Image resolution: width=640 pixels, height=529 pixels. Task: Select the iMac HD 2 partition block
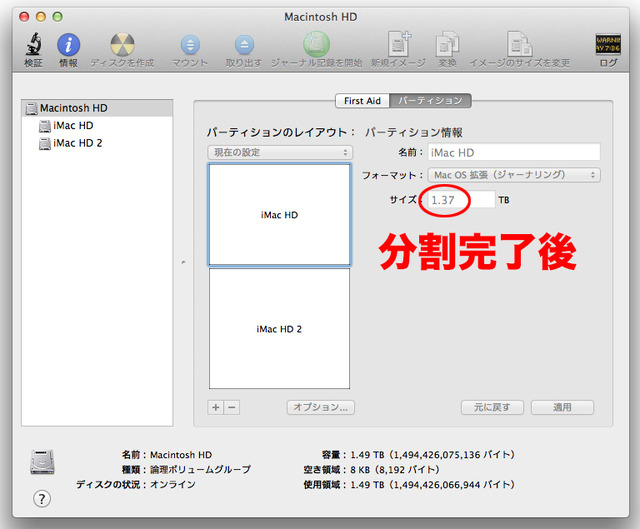coord(279,328)
